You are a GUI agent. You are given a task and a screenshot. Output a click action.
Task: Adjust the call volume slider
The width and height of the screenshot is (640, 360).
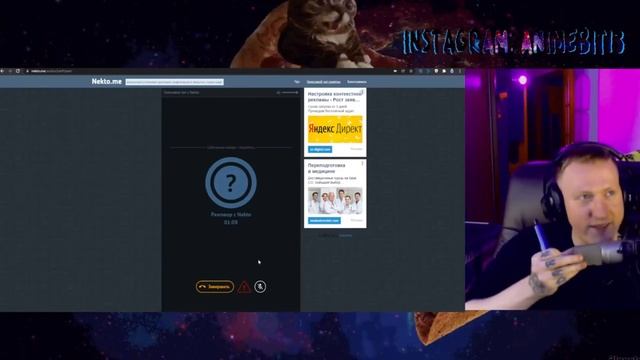tap(290, 93)
